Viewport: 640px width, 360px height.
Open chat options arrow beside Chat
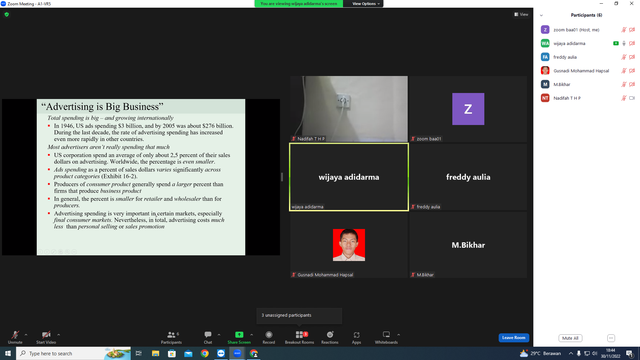pos(219,335)
